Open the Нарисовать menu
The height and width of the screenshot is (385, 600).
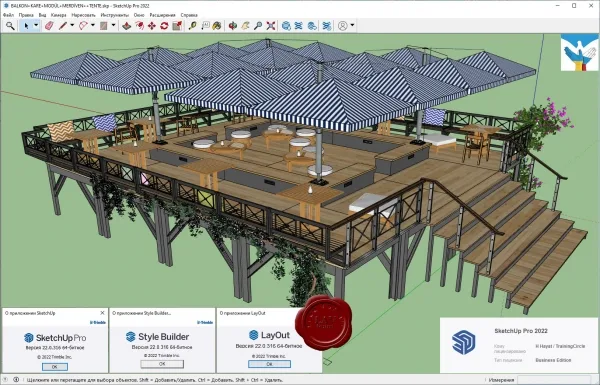[x=83, y=15]
